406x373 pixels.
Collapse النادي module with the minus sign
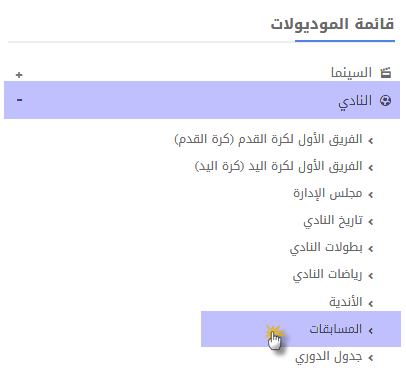[19, 100]
